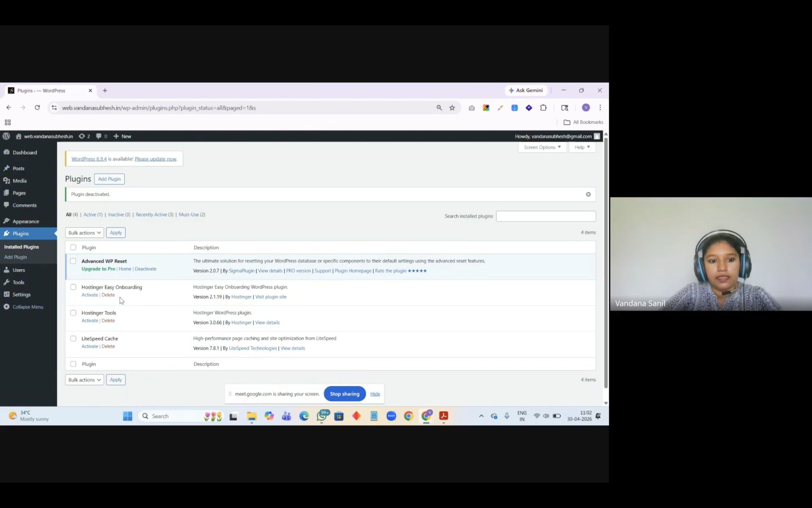Click the WordPress logo in admin bar
The height and width of the screenshot is (508, 812).
6,136
